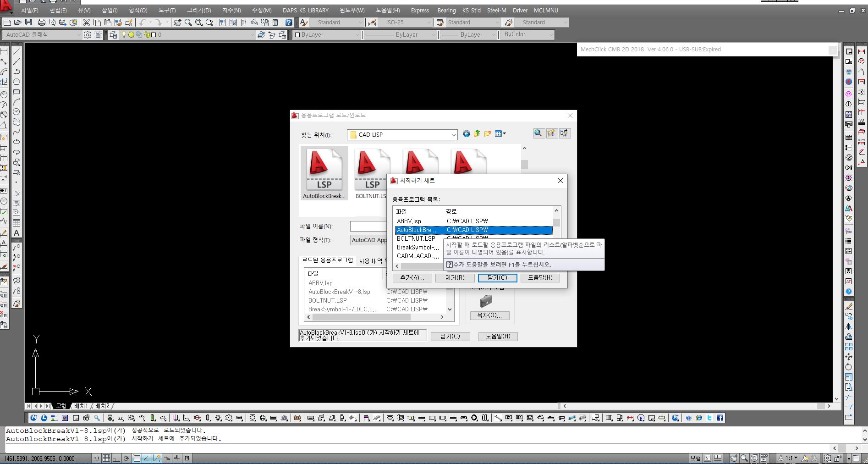Click the Zoom Realtime magnifier icon
Image resolution: width=868 pixels, height=464 pixels.
[x=188, y=22]
